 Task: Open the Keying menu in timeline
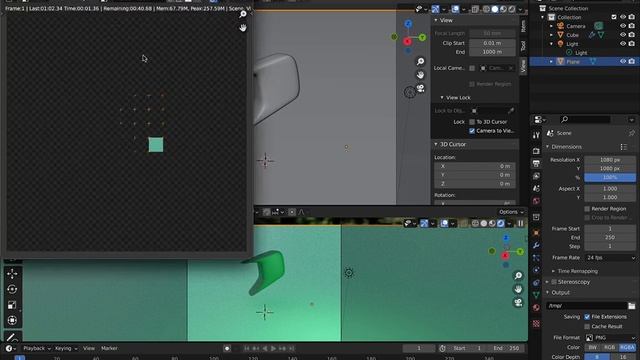point(66,349)
